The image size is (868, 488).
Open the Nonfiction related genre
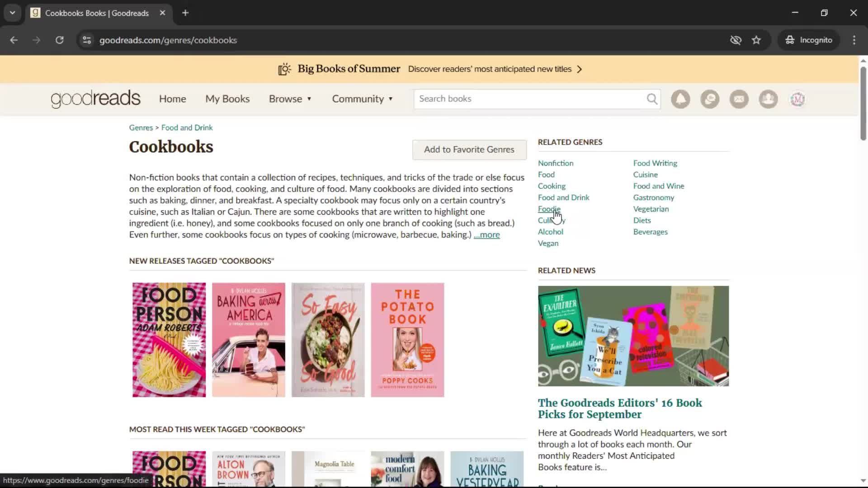tap(556, 163)
